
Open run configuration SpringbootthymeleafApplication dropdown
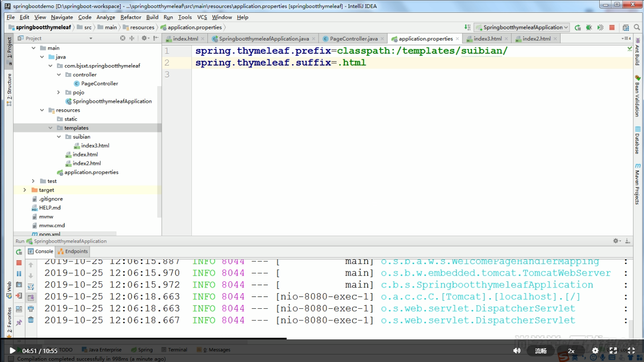coord(522,27)
